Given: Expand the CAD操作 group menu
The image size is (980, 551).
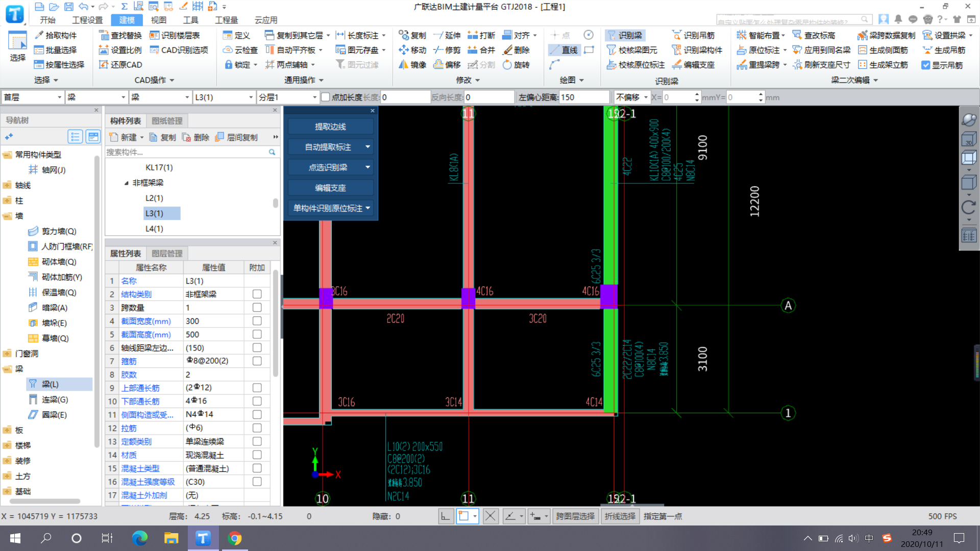Looking at the screenshot, I should (155, 80).
